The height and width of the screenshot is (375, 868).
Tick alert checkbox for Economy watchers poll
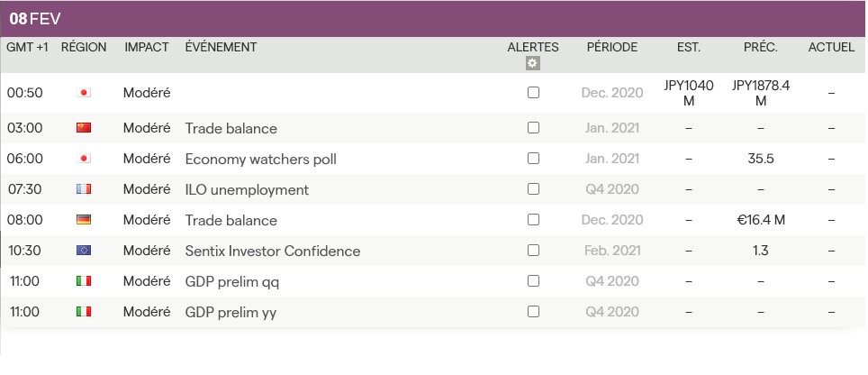pos(533,159)
